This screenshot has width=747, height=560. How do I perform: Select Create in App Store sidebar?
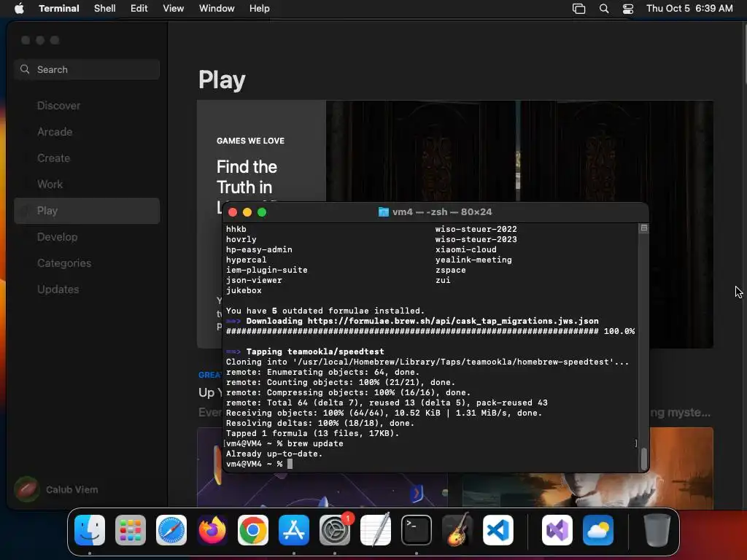[x=87, y=158]
